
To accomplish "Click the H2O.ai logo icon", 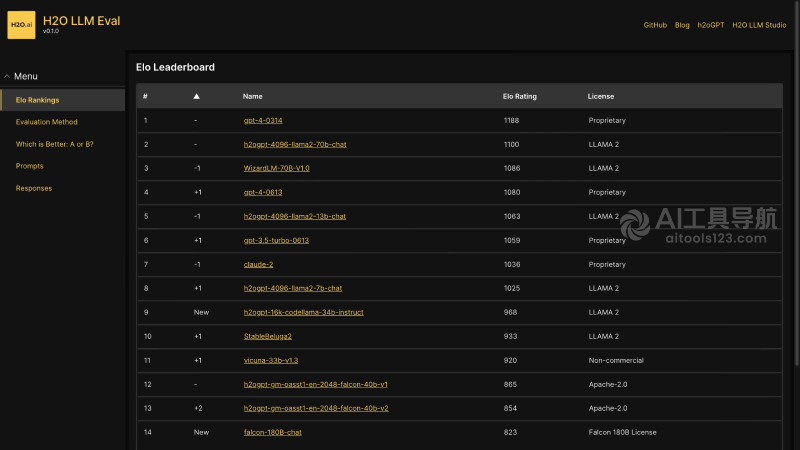I will (x=21, y=24).
